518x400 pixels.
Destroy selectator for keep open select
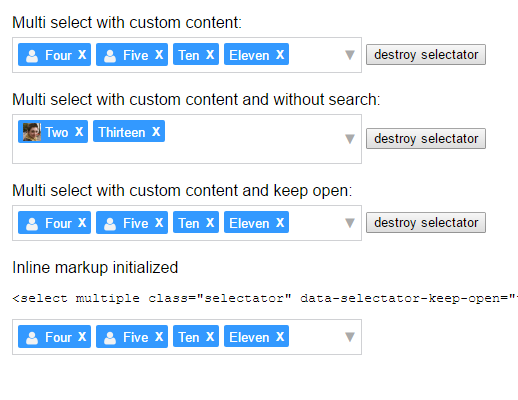coord(426,223)
